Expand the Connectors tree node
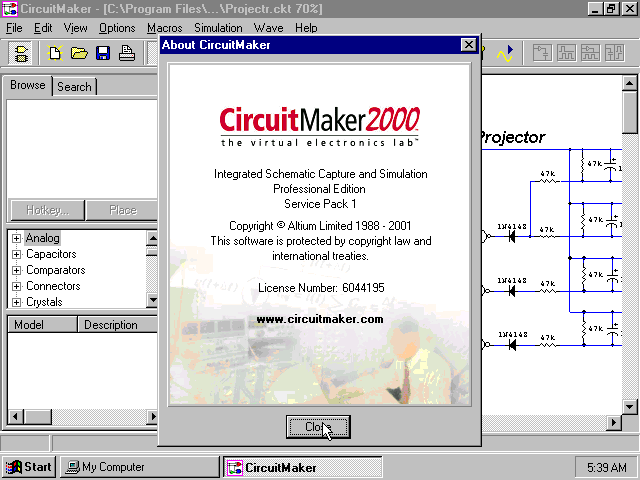This screenshot has width=640, height=480. (x=16, y=286)
